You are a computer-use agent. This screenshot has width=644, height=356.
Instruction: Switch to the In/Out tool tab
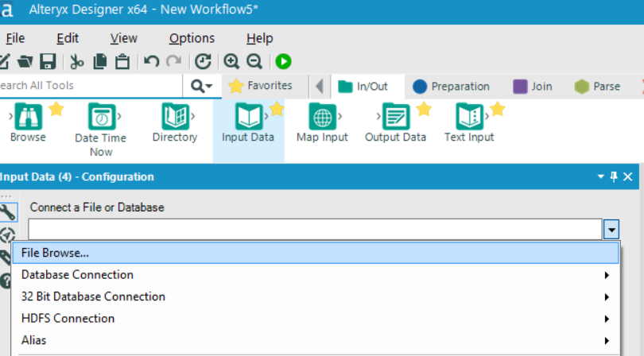[363, 87]
